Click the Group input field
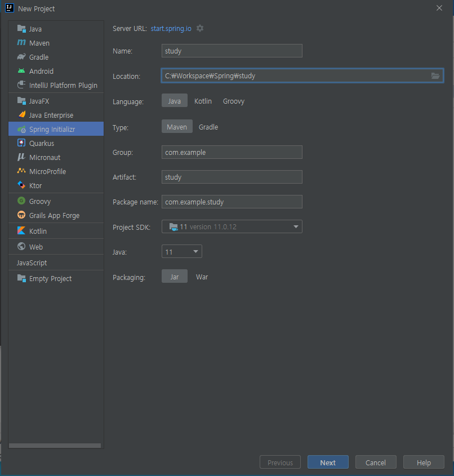Viewport: 454px width, 476px height. (232, 152)
